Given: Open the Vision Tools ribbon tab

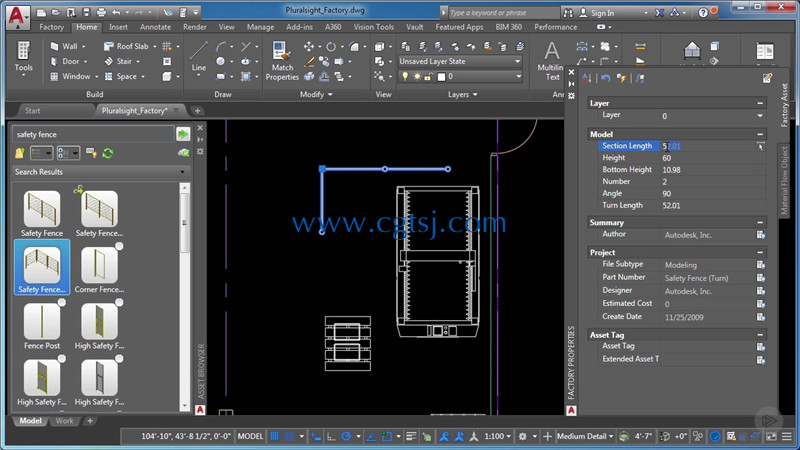Looking at the screenshot, I should pos(373,27).
